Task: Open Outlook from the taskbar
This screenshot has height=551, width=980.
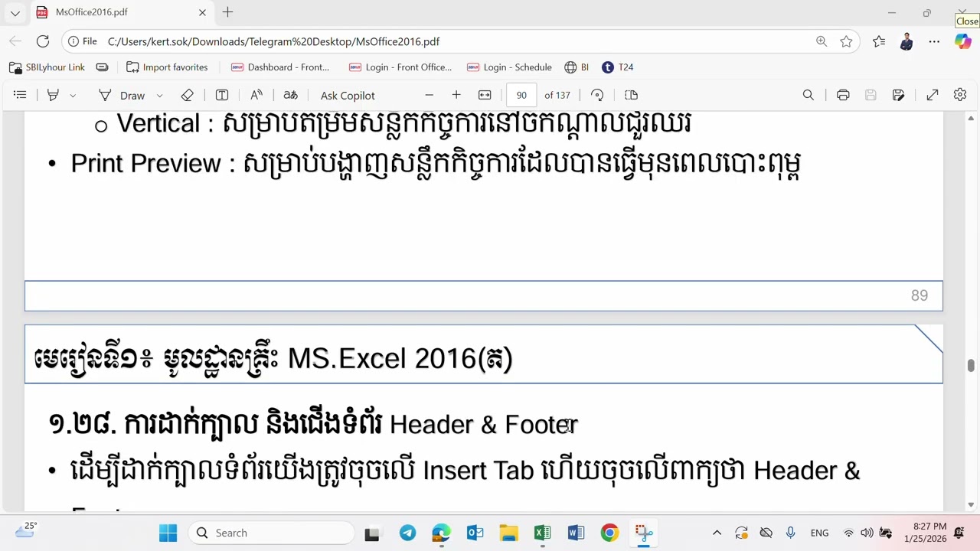Action: [475, 533]
